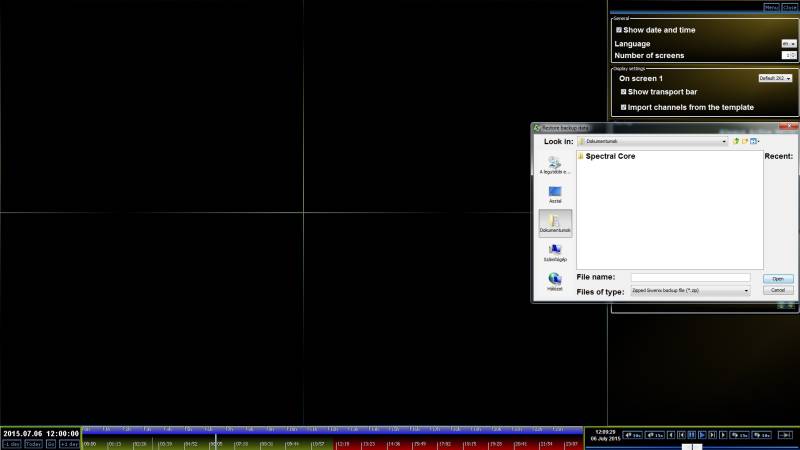
Task: Click the Menu button at the top right
Action: 771,7
